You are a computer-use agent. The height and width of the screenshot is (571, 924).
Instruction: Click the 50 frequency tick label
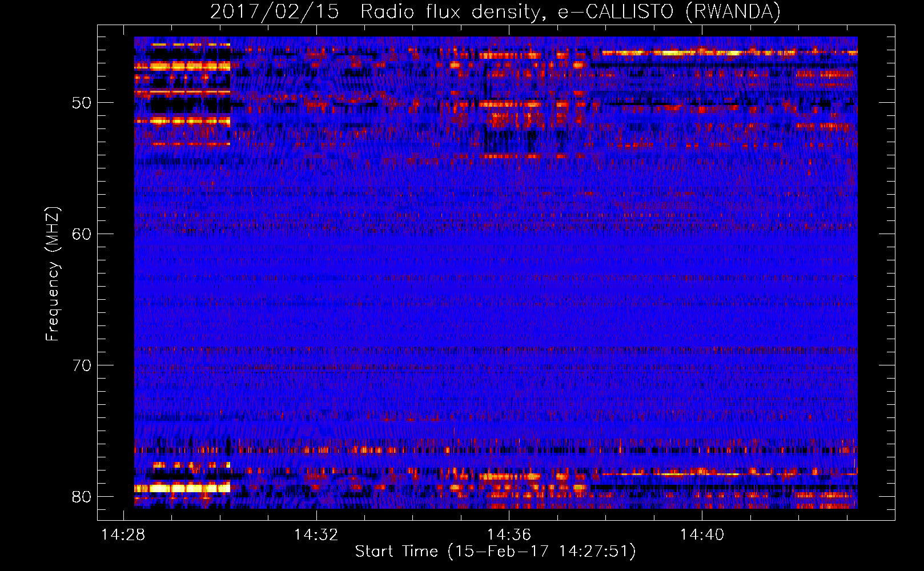point(82,103)
